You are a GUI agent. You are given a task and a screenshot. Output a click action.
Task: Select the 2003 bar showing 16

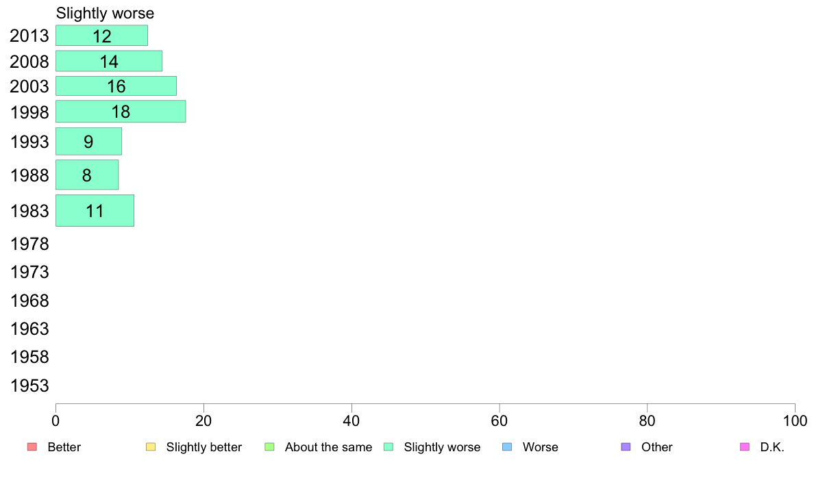pos(116,86)
